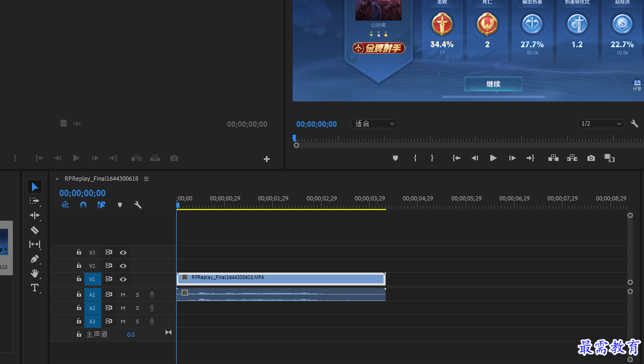Select the Razor tool
Viewport: 644px width, 364px height.
(x=35, y=230)
